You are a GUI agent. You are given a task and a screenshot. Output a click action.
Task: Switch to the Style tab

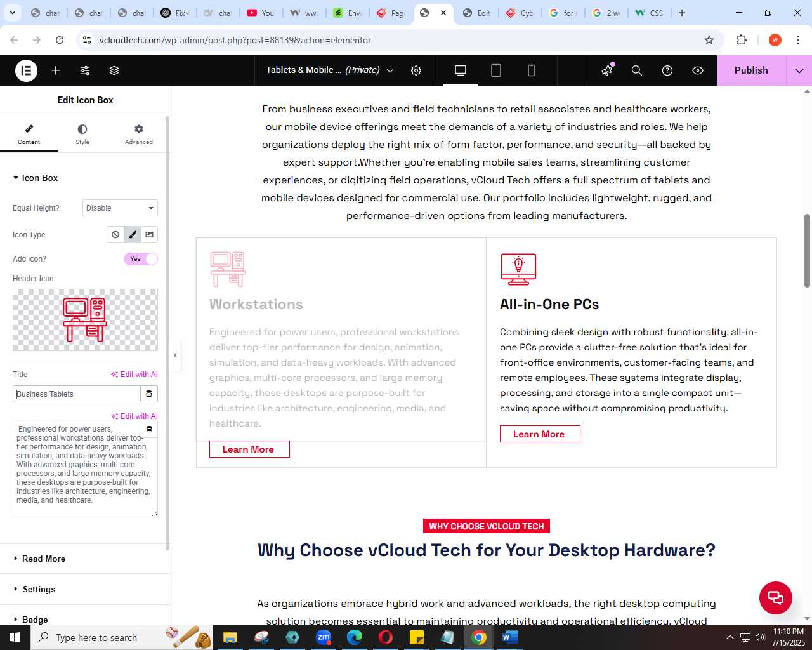[82, 135]
